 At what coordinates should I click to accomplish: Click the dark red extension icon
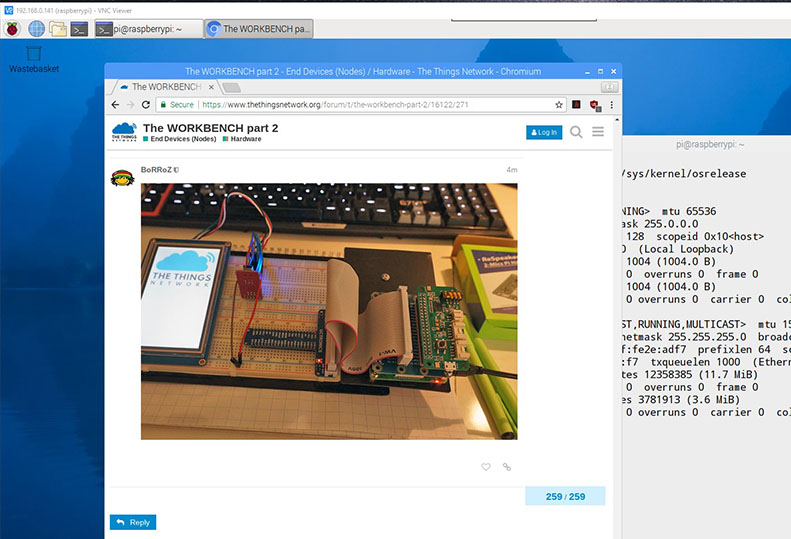pos(577,104)
